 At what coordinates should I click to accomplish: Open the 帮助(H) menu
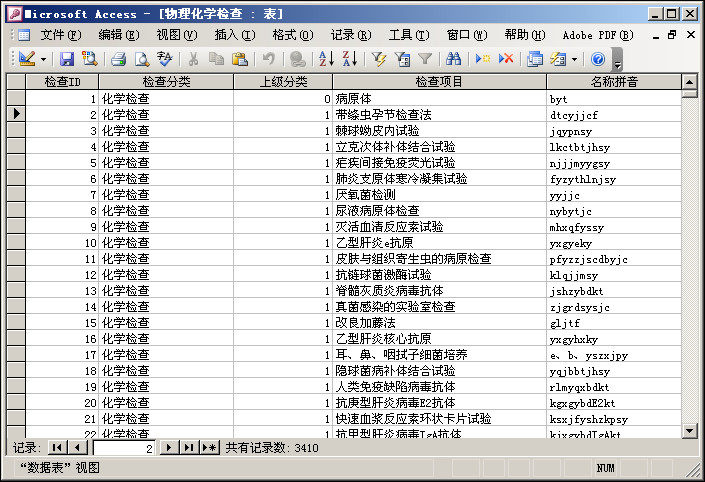(525, 35)
